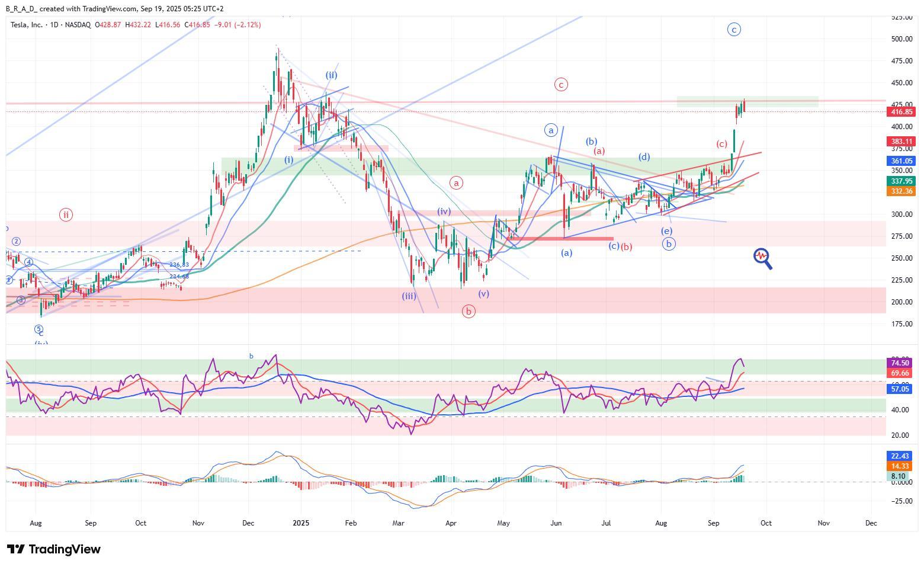Click the O428.87 open value
Viewport: 924px width, 567px height.
pyautogui.click(x=108, y=25)
